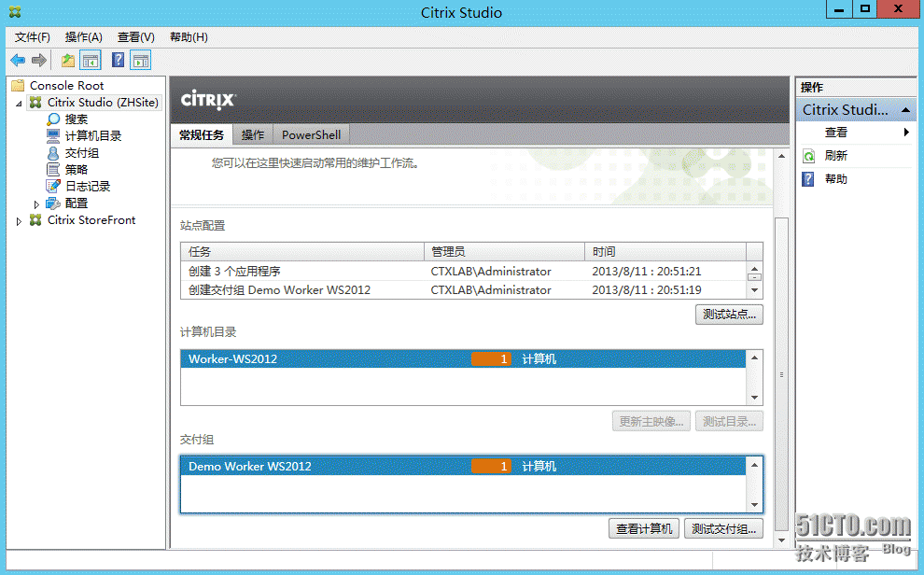The image size is (924, 575).
Task: Select the 日志记录 tree item
Action: click(x=87, y=187)
